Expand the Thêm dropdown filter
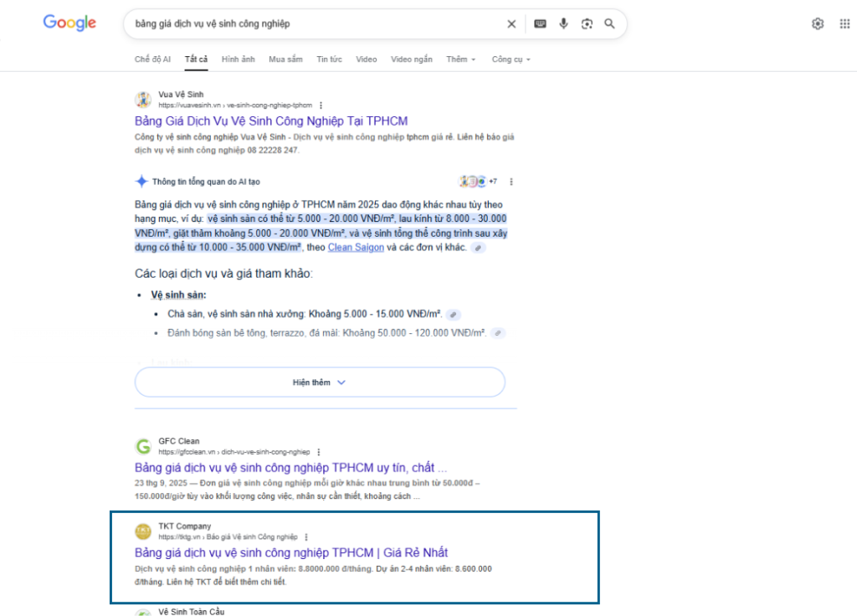This screenshot has height=616, width=857. click(x=460, y=59)
